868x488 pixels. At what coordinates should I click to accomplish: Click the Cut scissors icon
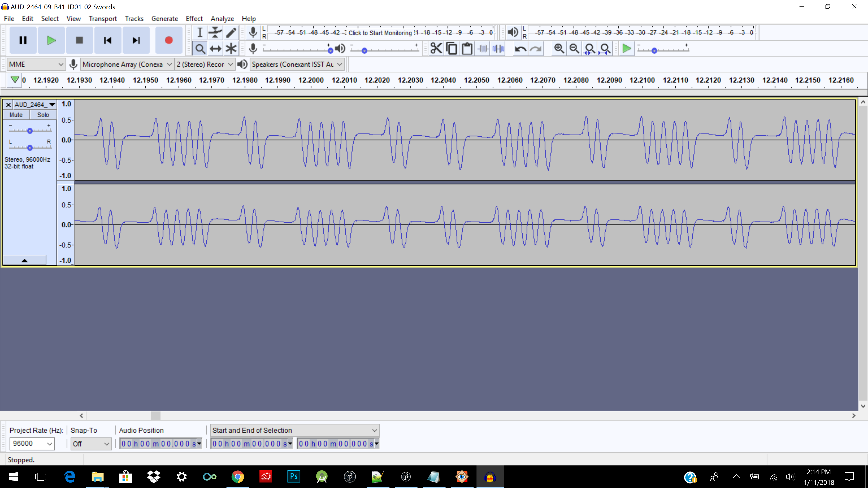click(436, 49)
